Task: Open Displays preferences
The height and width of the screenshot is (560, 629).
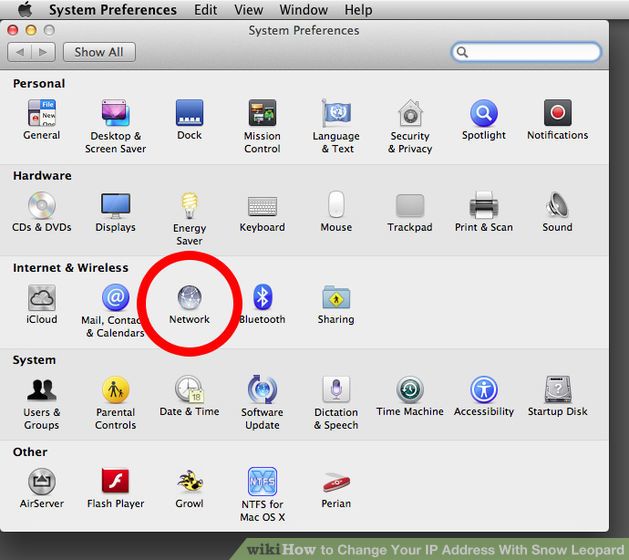Action: [x=116, y=212]
